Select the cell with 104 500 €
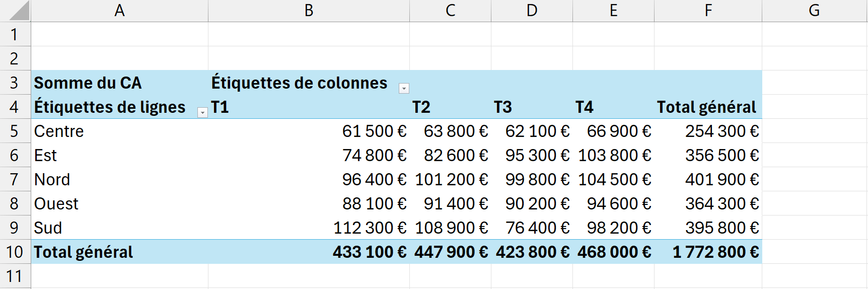Viewport: 868px width, 289px height. [x=614, y=179]
